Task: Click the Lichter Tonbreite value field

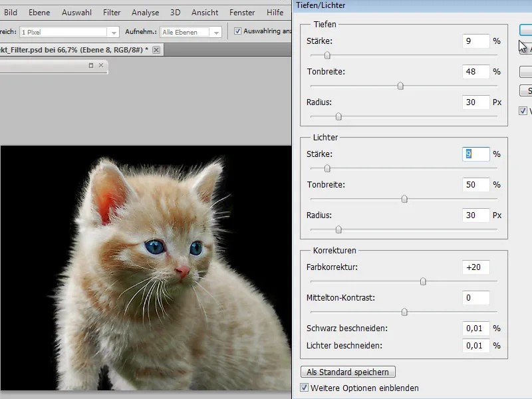Action: (475, 185)
